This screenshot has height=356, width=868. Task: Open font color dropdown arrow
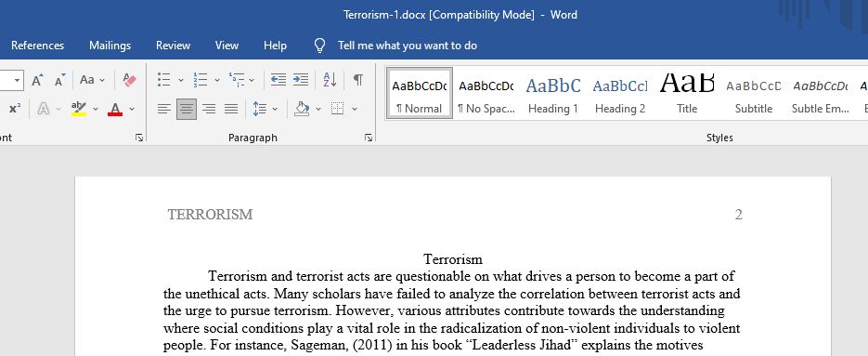click(x=132, y=109)
